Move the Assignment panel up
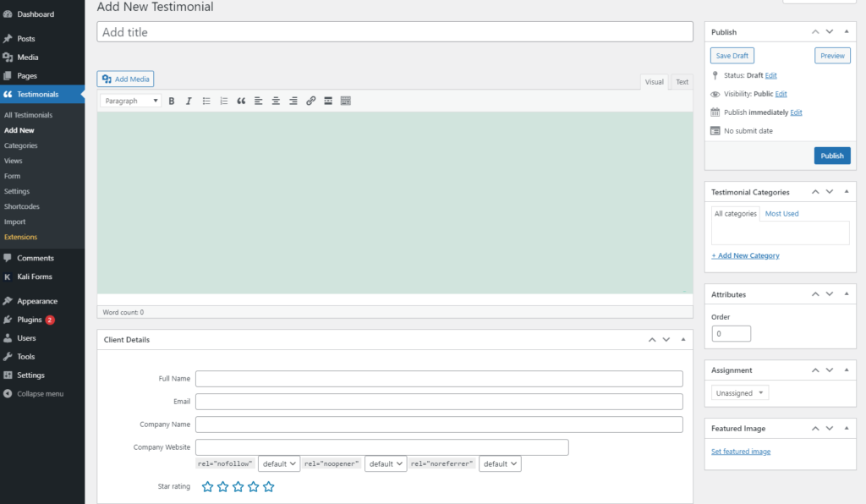This screenshot has height=504, width=866. (x=815, y=370)
